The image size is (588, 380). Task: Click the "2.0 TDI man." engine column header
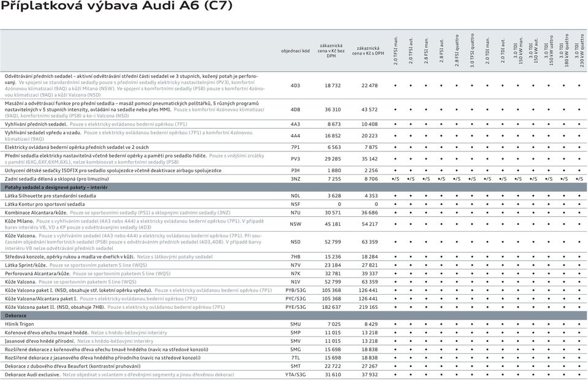(x=488, y=51)
